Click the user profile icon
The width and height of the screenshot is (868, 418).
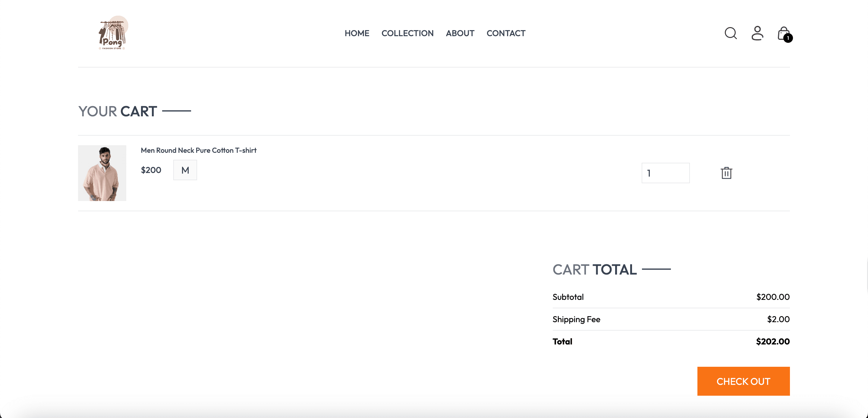(757, 33)
